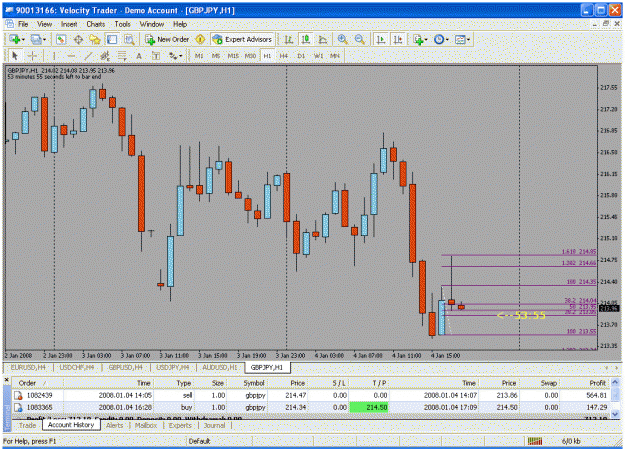Screen dimensions: 625x449
Task: Open the Arrows objects tool
Action: pyautogui.click(x=173, y=56)
